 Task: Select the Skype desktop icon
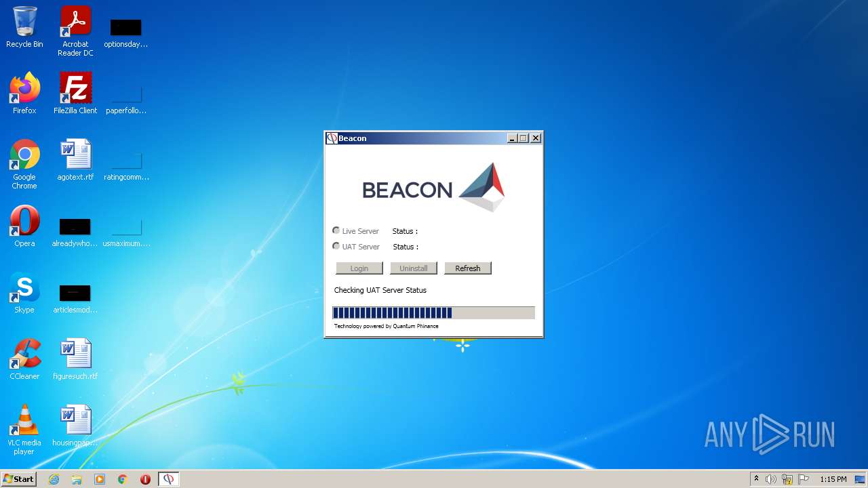(24, 293)
